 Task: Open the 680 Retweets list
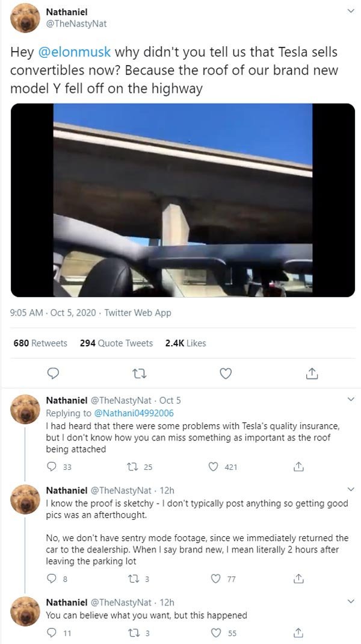[x=40, y=343]
